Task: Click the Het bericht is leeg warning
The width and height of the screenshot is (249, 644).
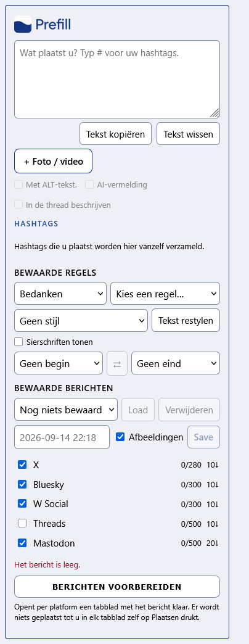Action: point(47,564)
